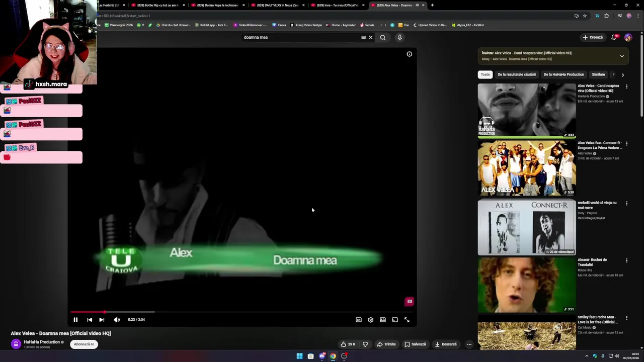Open options for Akcent Buchet de Trandafiri
The image size is (644, 362).
[x=626, y=260]
